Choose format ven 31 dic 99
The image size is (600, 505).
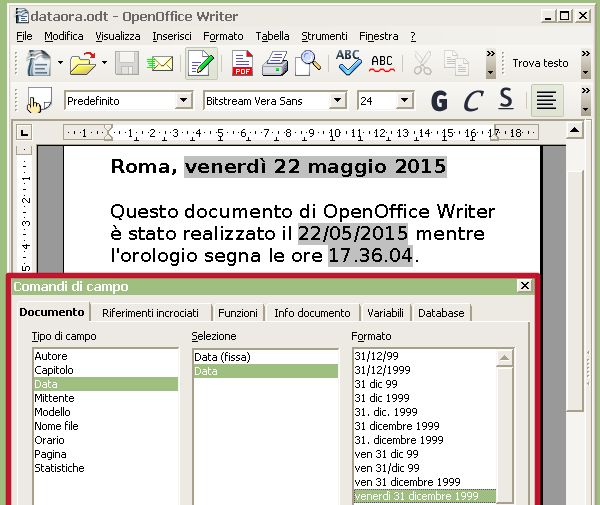coord(425,454)
